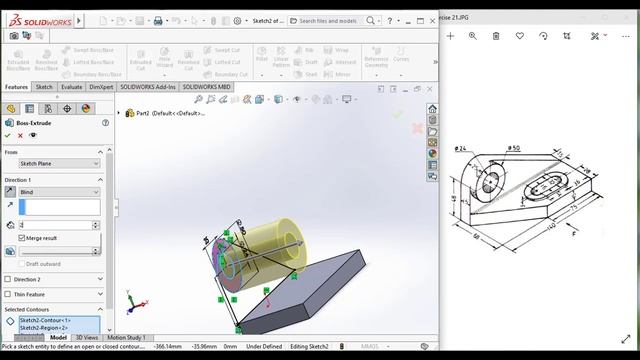The width and height of the screenshot is (640, 360).
Task: Click the draft on/off icon
Action: click(10, 251)
